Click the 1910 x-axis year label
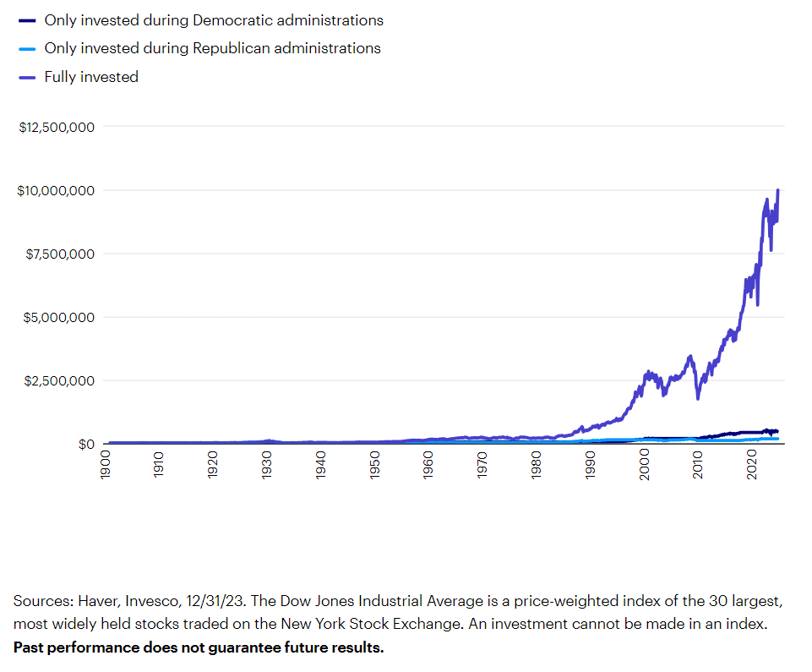The height and width of the screenshot is (672, 812). pos(159,465)
